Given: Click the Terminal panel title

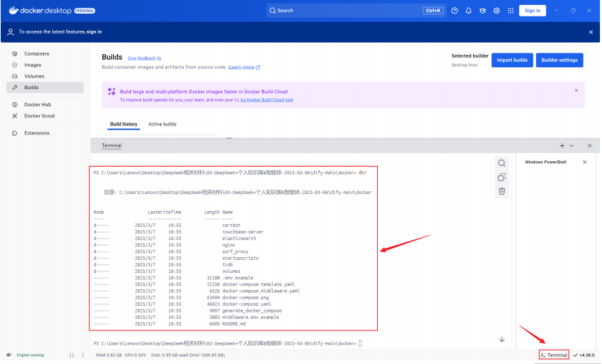Looking at the screenshot, I should (111, 145).
